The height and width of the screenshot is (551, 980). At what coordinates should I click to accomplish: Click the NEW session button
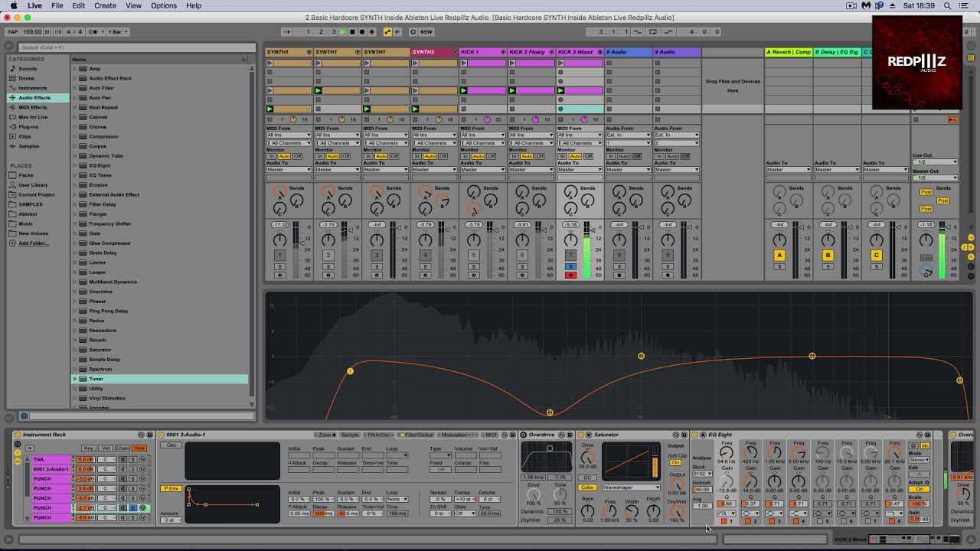pos(426,31)
